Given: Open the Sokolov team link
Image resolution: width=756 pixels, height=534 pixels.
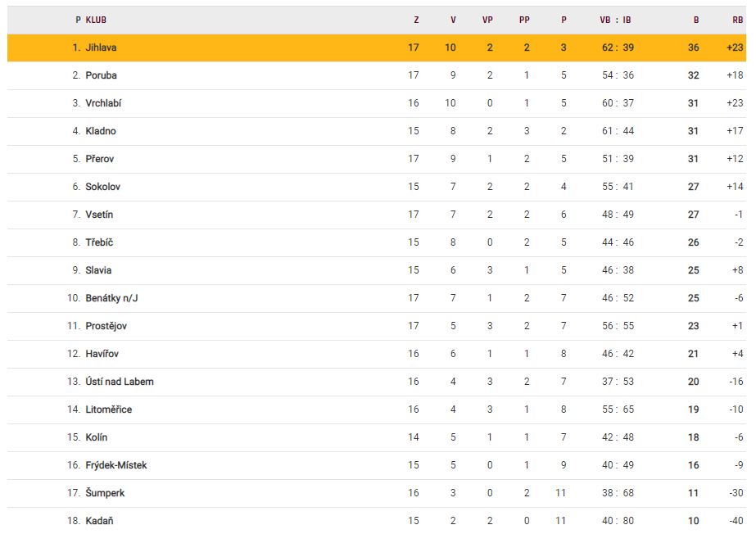Looking at the screenshot, I should (102, 187).
